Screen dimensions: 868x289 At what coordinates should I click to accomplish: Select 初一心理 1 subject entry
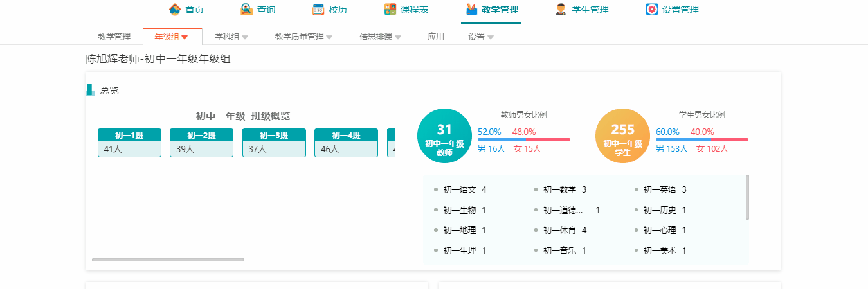point(660,230)
